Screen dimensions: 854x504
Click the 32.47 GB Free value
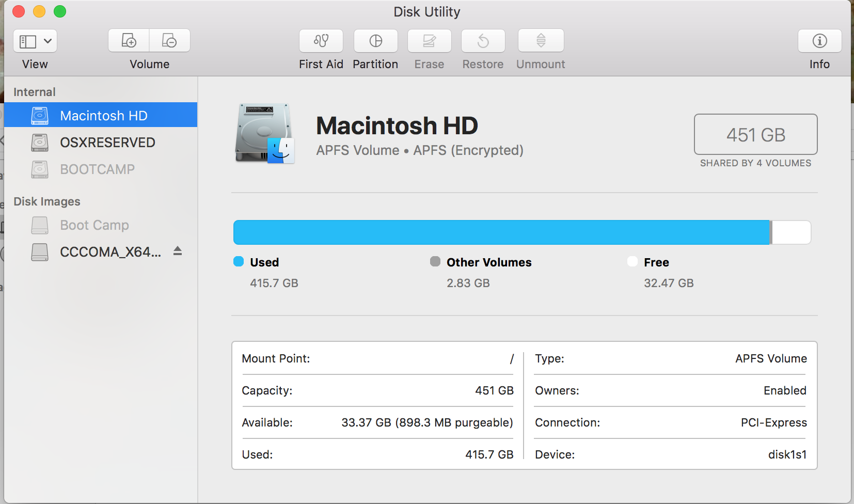(x=669, y=283)
